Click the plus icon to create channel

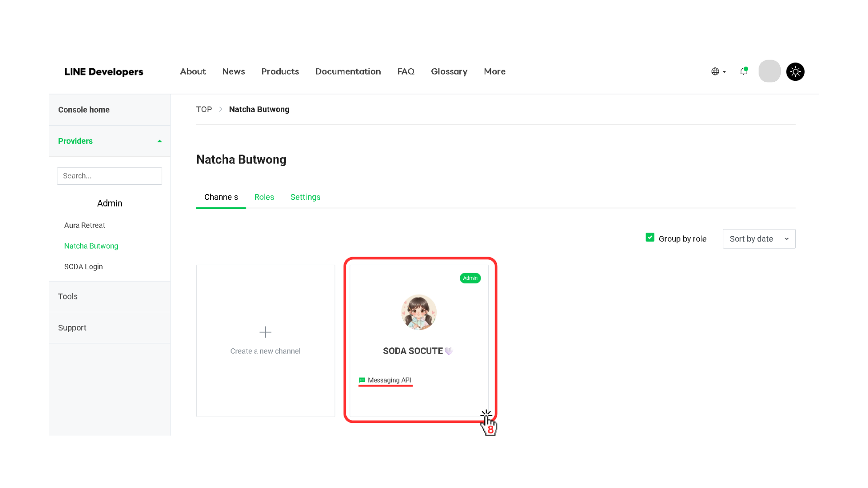265,332
